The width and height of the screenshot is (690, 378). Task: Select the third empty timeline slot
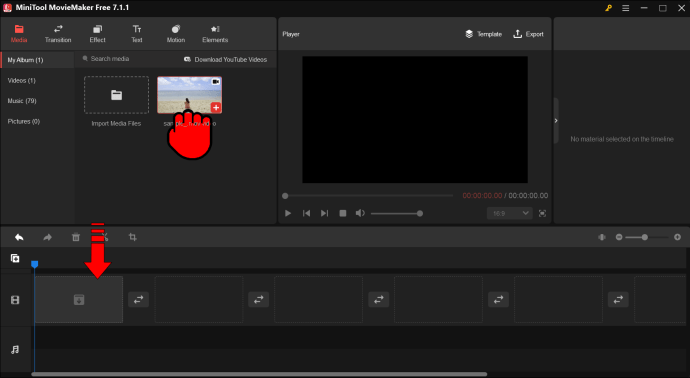point(319,300)
